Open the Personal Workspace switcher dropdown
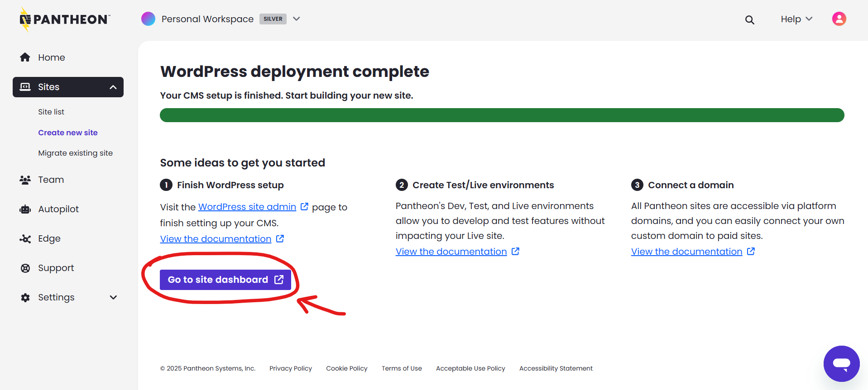This screenshot has width=868, height=390. click(297, 19)
